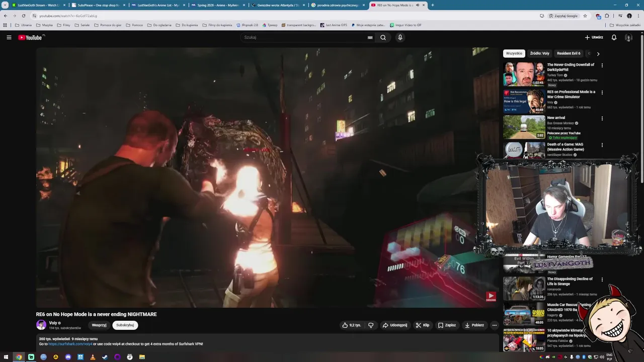
Task: Open the Seriale bookmarks folder
Action: click(82, 25)
